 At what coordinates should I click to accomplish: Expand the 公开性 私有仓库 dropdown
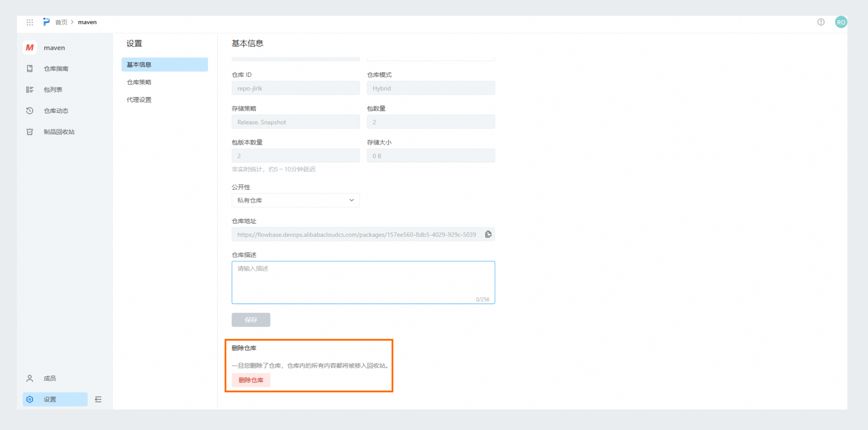tap(296, 200)
